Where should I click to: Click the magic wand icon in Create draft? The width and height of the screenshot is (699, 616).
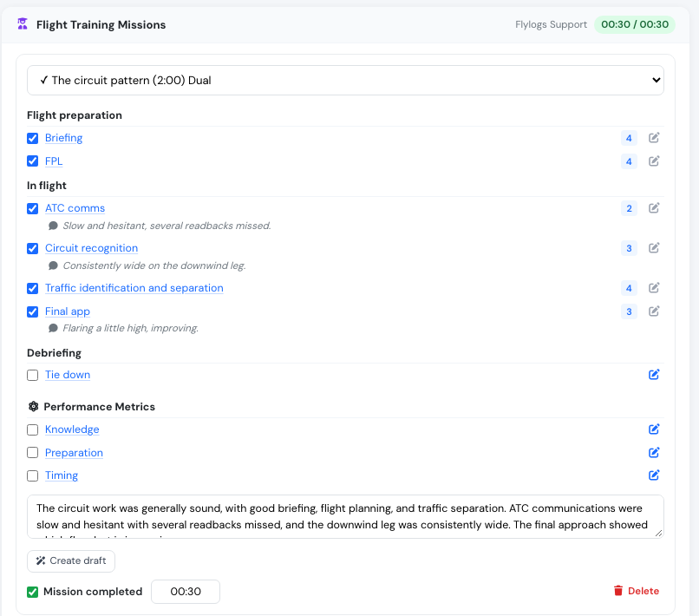click(x=41, y=560)
